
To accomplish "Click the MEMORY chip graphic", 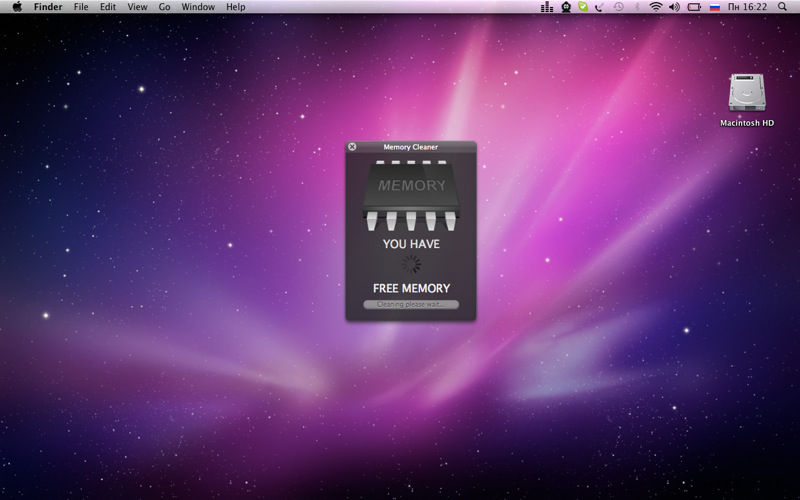I will click(x=411, y=195).
